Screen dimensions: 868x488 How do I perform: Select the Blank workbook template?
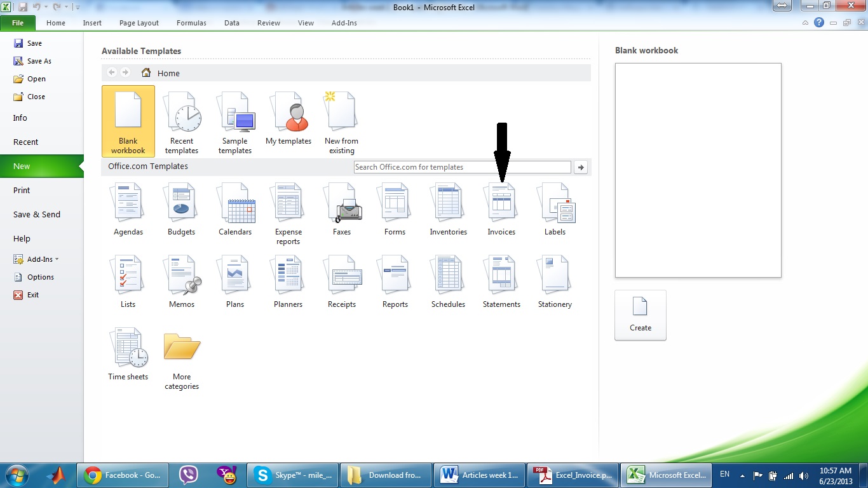click(128, 121)
